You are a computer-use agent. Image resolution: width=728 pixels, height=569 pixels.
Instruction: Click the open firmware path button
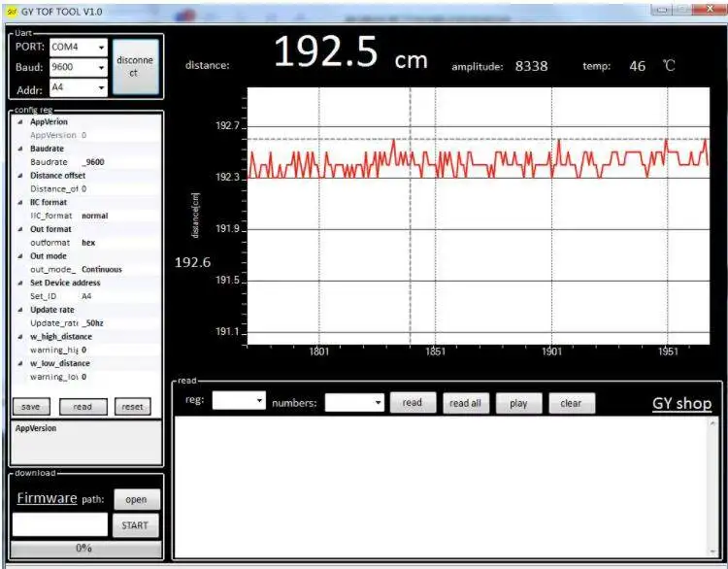pos(137,500)
